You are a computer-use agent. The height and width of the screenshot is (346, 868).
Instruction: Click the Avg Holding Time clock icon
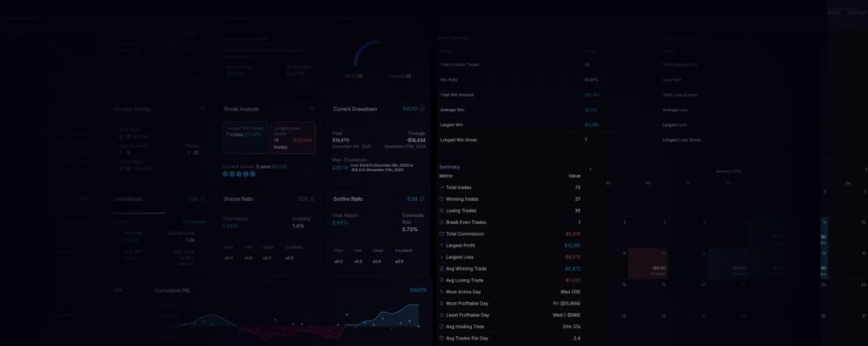coord(442,326)
